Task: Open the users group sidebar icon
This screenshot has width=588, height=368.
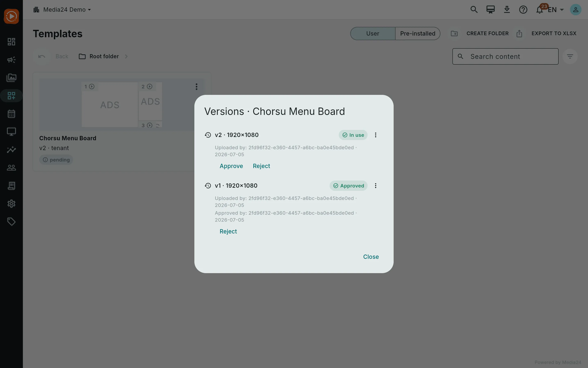Action: click(x=11, y=167)
